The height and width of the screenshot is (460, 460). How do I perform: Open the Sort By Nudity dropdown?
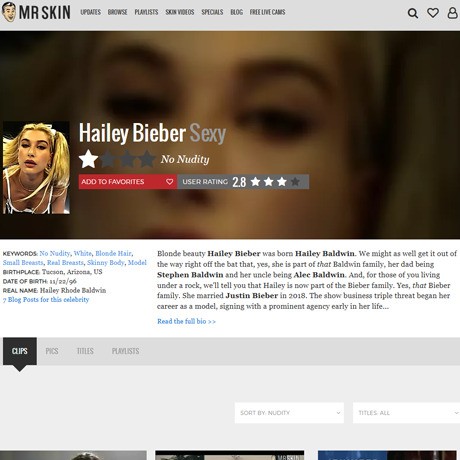pyautogui.click(x=289, y=413)
